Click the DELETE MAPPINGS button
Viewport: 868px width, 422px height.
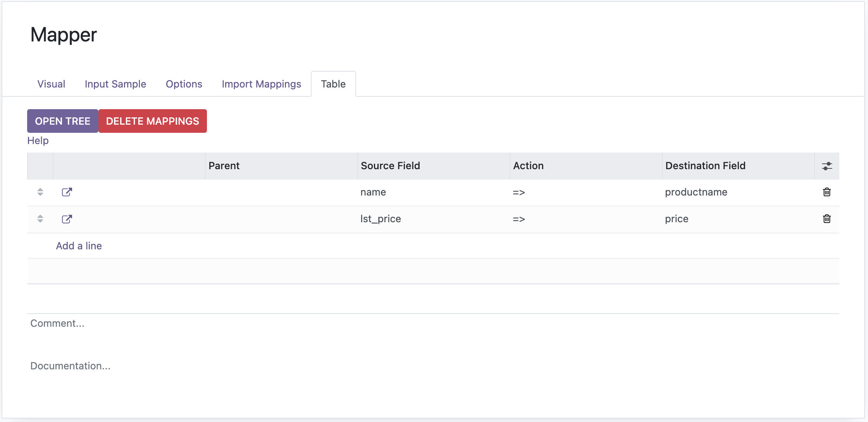point(153,121)
